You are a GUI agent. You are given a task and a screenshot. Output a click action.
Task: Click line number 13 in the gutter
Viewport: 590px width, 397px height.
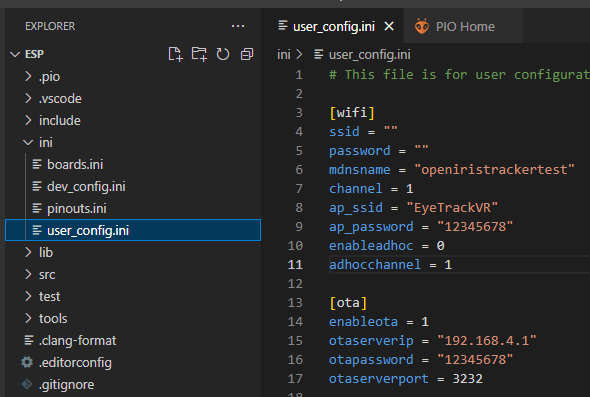coord(295,303)
